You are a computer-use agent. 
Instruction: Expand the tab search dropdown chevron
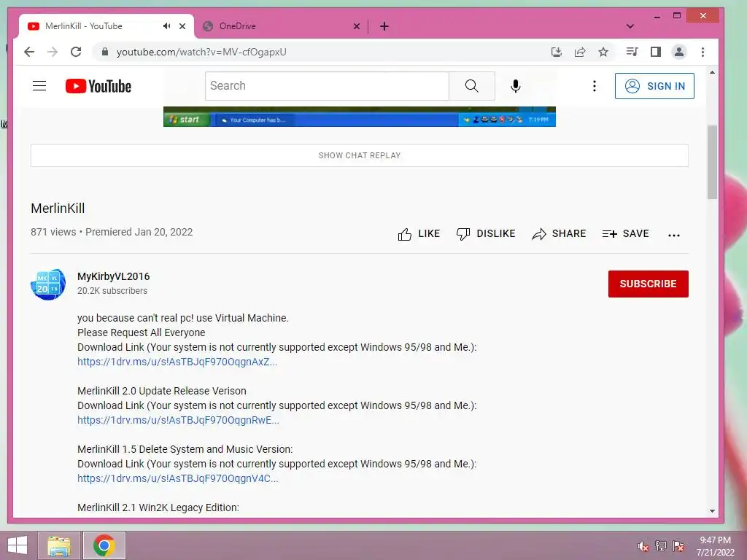(630, 26)
